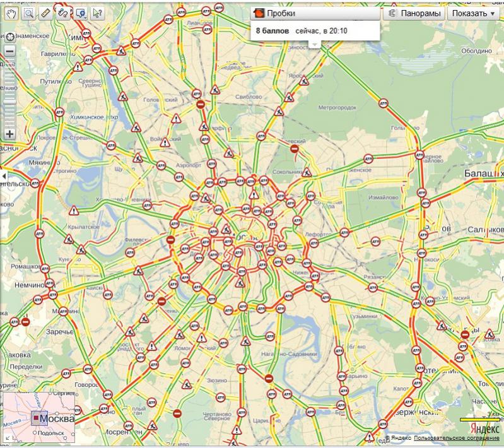Image resolution: width=504 pixels, height=448 pixels.
Task: Open the Пользовательское соглашение link
Action: click(x=459, y=438)
